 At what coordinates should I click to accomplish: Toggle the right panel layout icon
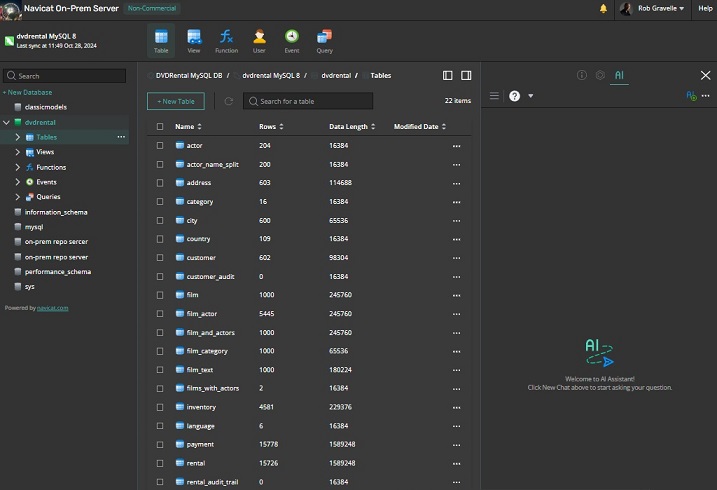click(x=466, y=75)
